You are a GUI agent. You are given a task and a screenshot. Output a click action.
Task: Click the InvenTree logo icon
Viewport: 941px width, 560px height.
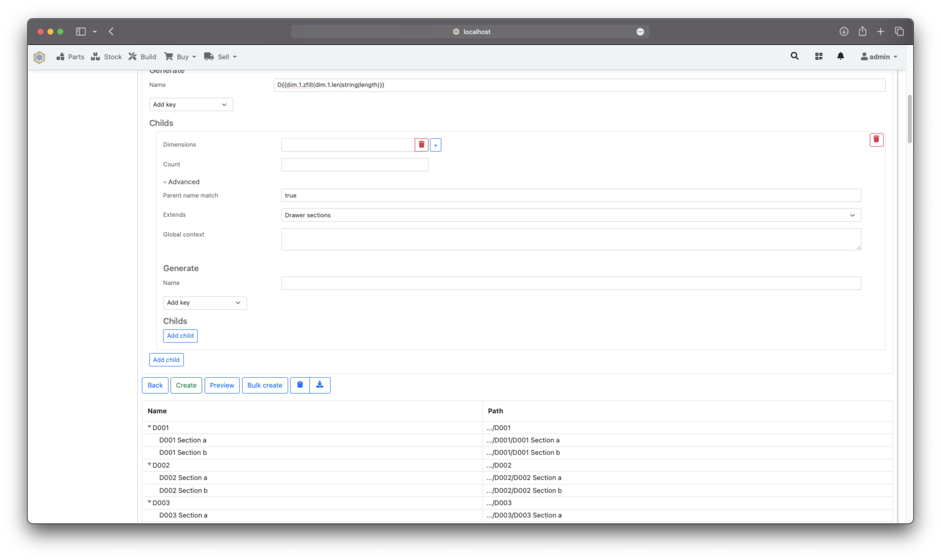click(39, 57)
